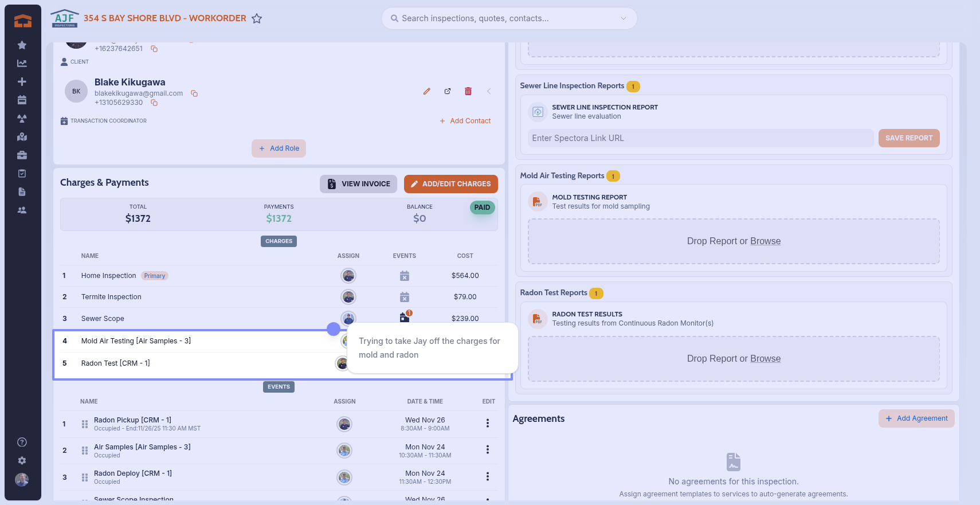
Task: Open favorites star in left sidebar
Action: 22,45
